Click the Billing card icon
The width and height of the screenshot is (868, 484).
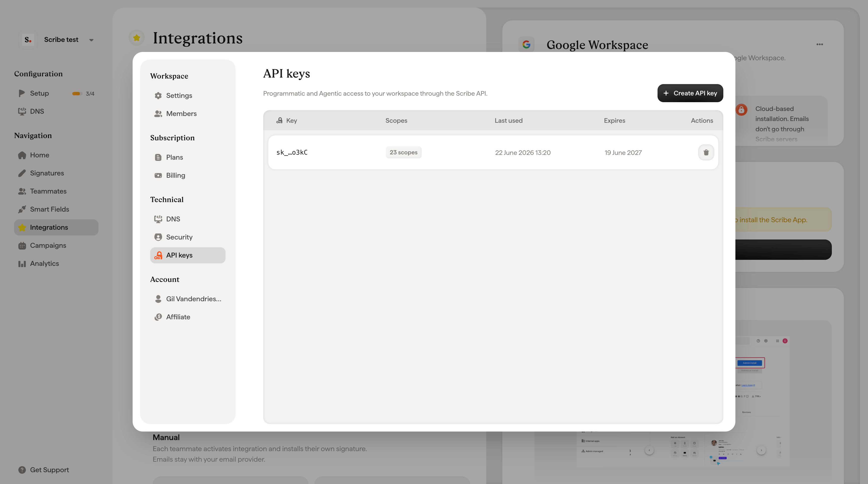pos(158,175)
